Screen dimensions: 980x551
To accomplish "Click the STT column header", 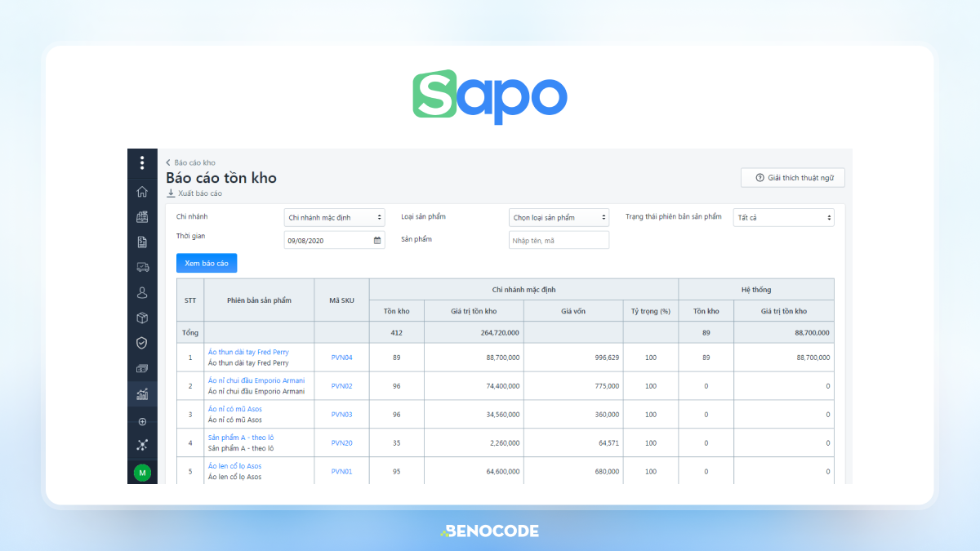I will 190,300.
